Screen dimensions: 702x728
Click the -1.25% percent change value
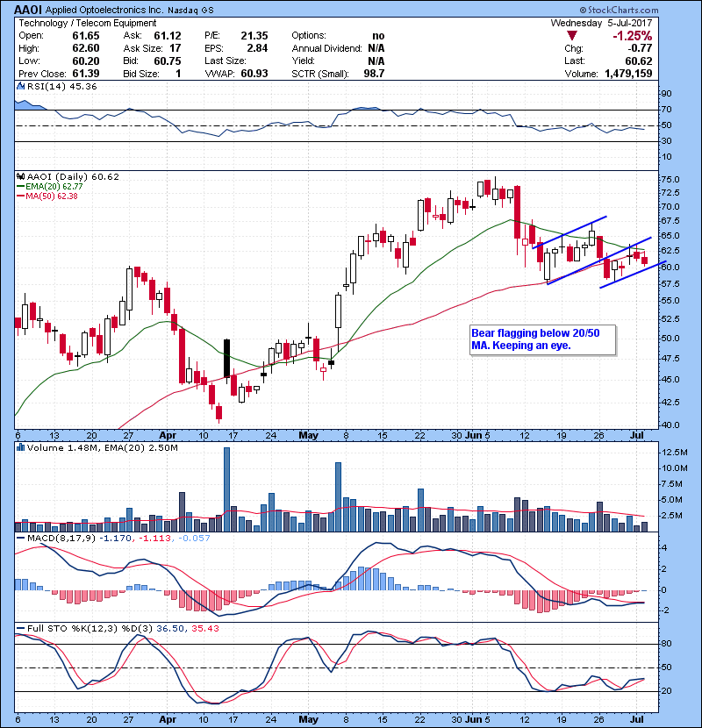(633, 36)
